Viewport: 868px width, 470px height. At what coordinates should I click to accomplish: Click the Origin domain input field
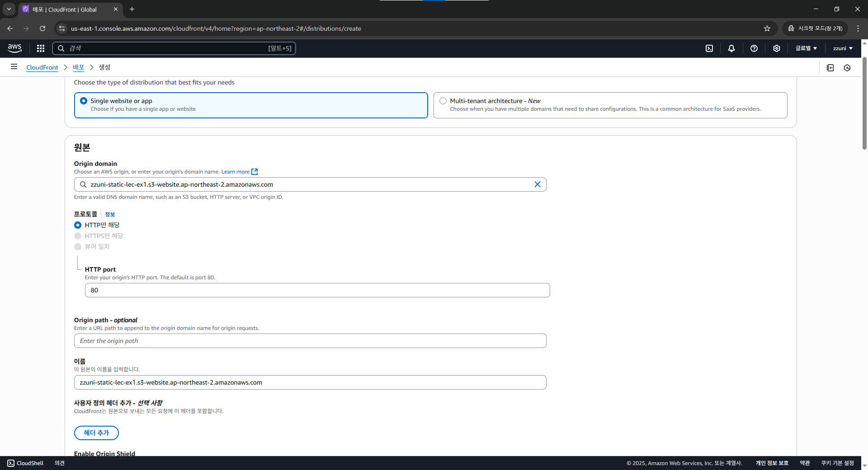(310, 184)
